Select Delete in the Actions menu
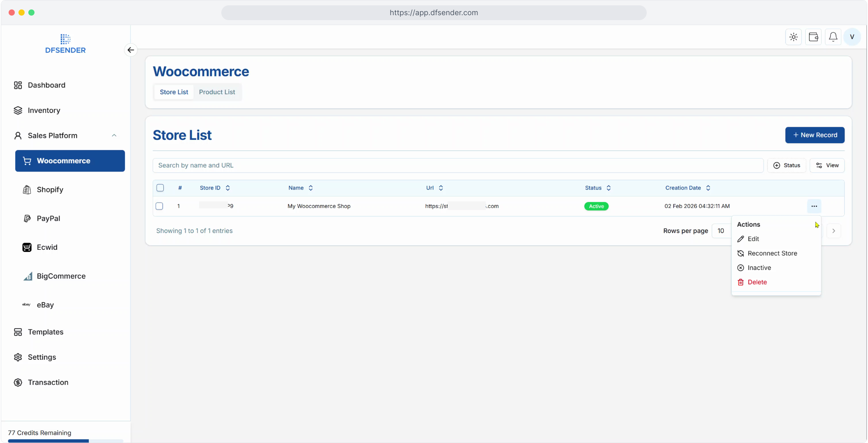Screen dimensions: 868x443 tap(757, 282)
